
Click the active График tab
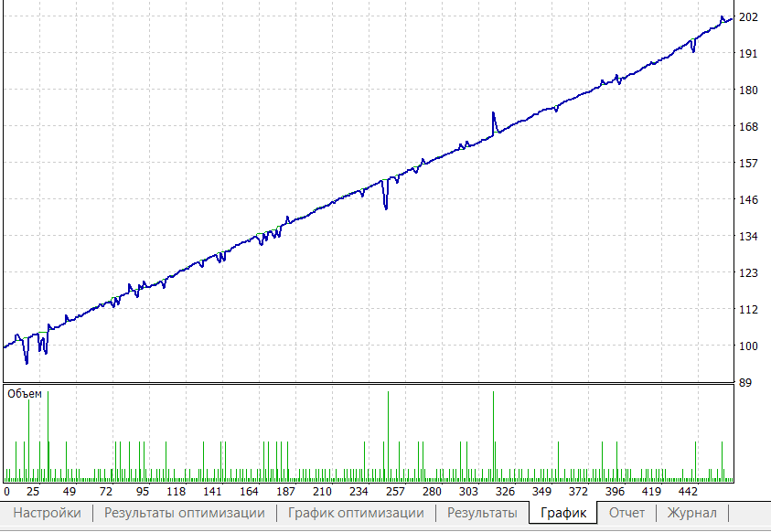562,513
